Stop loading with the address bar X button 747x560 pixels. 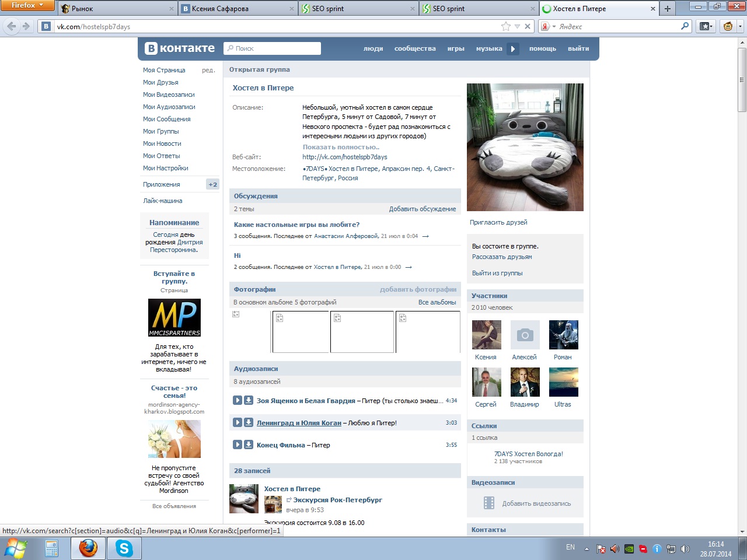528,26
